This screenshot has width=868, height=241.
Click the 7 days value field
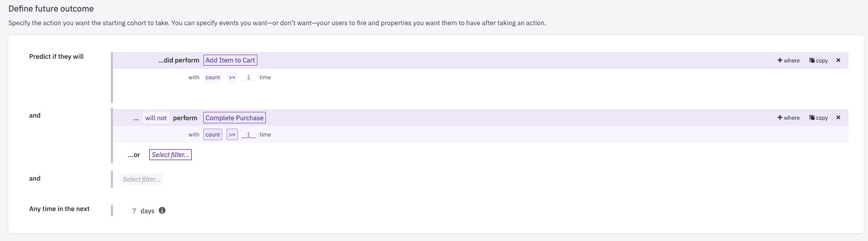click(135, 211)
